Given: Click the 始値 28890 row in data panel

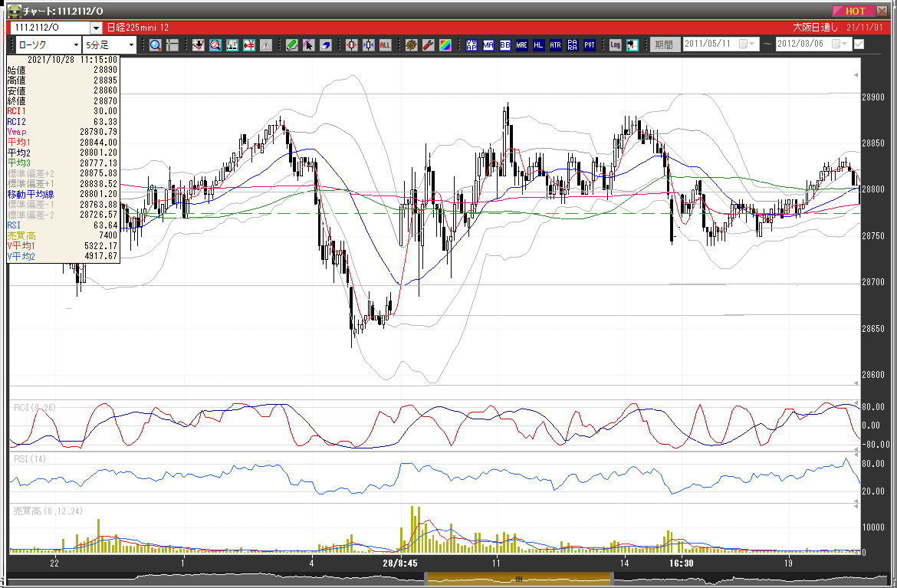Looking at the screenshot, I should tap(62, 70).
